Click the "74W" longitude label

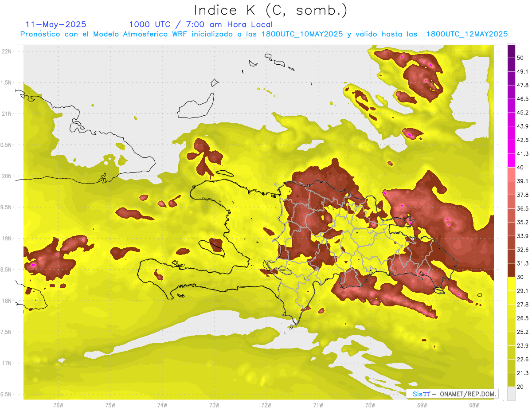click(162, 405)
